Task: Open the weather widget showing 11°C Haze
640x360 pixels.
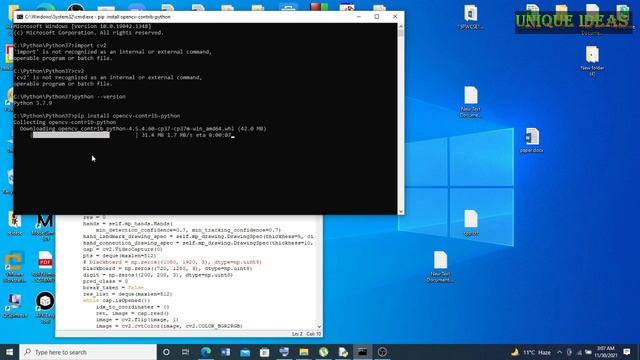Action: pyautogui.click(x=531, y=352)
